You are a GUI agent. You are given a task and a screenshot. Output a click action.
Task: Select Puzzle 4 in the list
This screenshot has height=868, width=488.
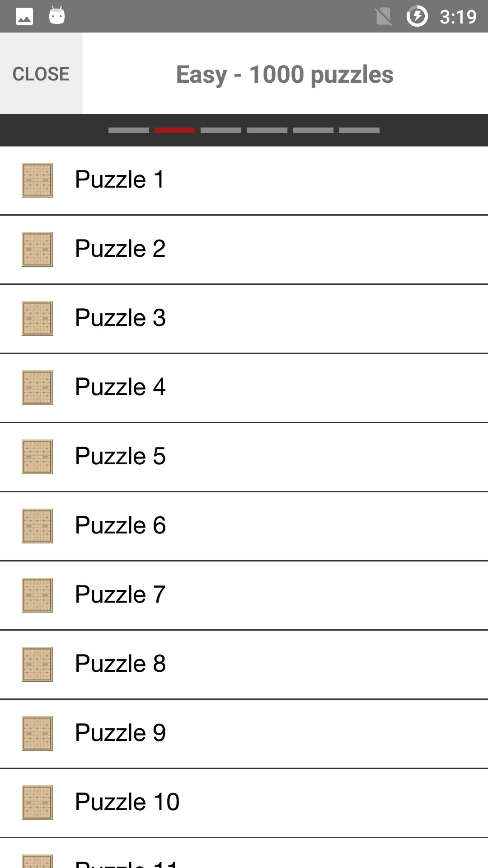pos(244,387)
